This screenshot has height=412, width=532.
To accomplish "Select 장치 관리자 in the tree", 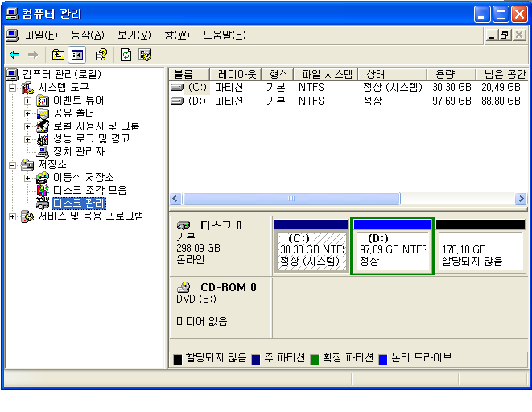I will [78, 151].
